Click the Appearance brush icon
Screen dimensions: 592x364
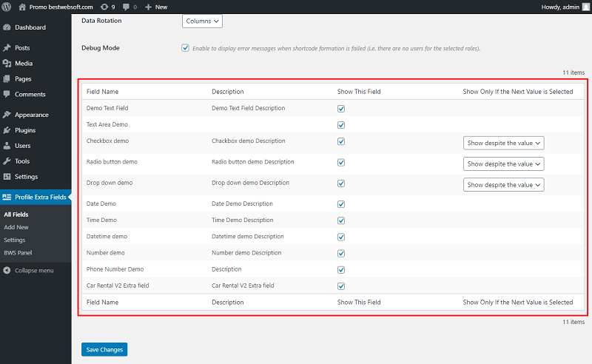(x=7, y=115)
